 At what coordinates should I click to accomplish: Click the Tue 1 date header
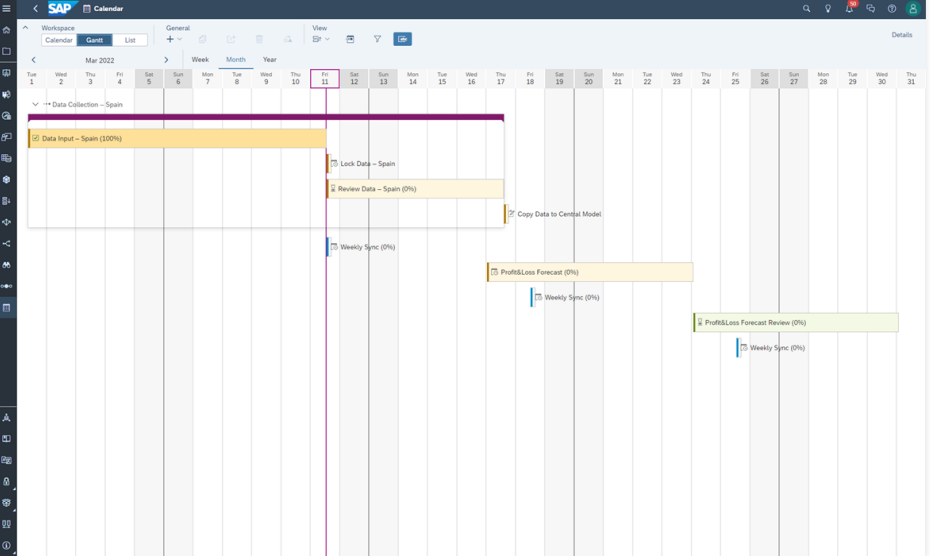[31, 78]
